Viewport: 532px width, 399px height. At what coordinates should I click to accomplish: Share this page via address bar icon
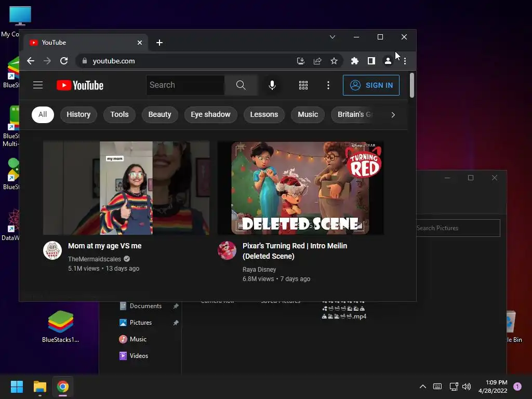click(x=317, y=61)
